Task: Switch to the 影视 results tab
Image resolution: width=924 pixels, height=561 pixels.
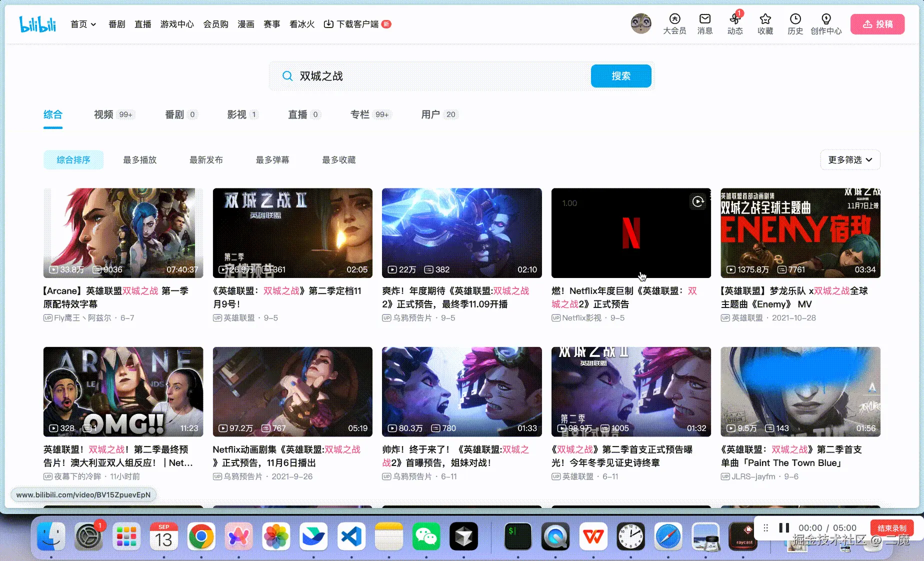Action: [242, 114]
